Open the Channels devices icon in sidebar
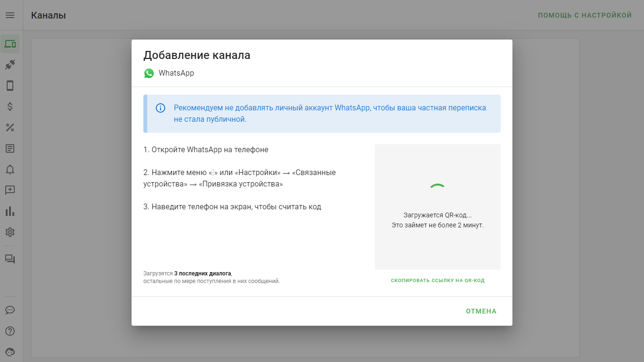This screenshot has width=644, height=362. (x=10, y=44)
